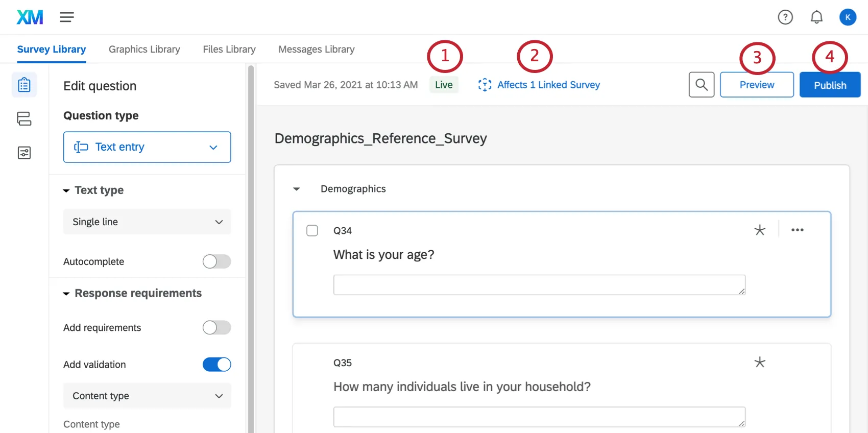Screen dimensions: 868x433
Task: Open the notifications bell
Action: point(816,17)
